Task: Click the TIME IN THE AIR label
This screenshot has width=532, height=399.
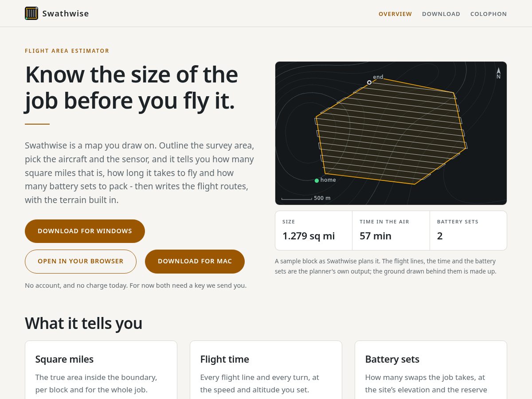Action: pyautogui.click(x=384, y=222)
